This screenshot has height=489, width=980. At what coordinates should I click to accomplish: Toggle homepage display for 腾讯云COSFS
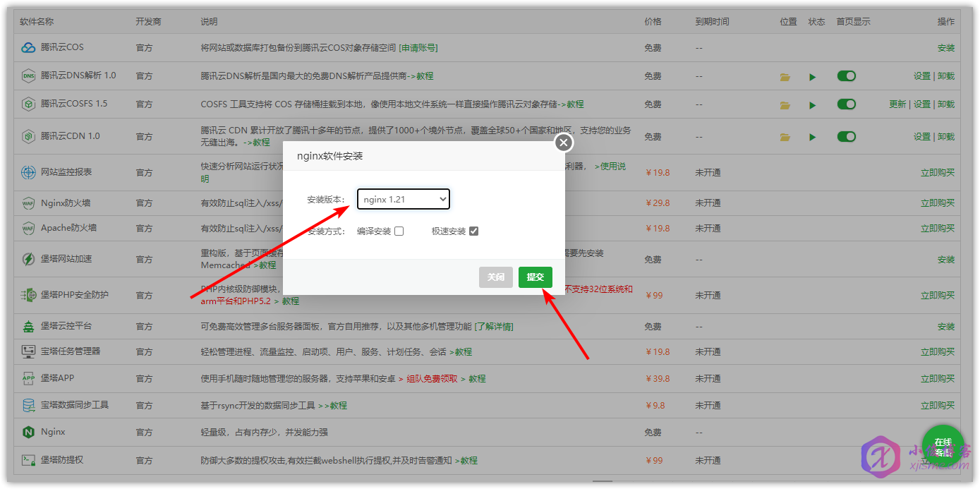847,104
